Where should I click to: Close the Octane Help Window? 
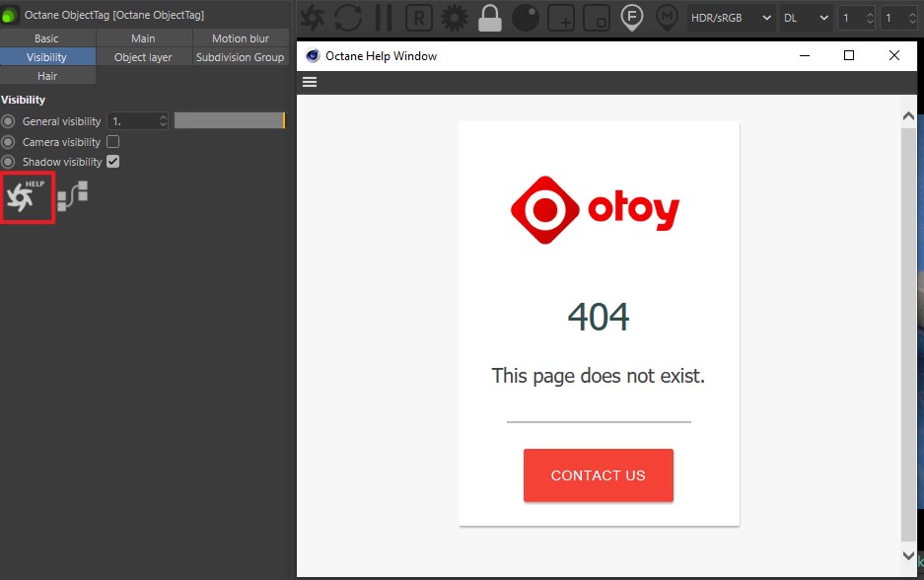coord(894,55)
